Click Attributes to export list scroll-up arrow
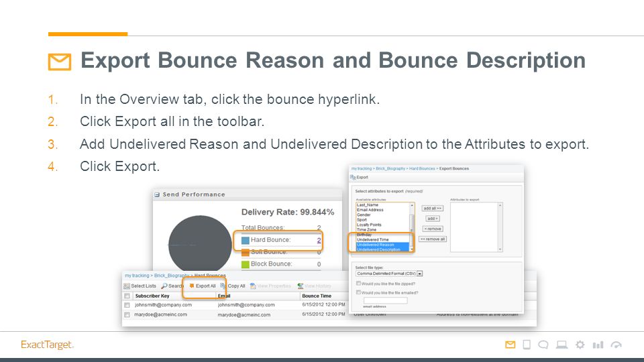The width and height of the screenshot is (644, 362). (500, 205)
